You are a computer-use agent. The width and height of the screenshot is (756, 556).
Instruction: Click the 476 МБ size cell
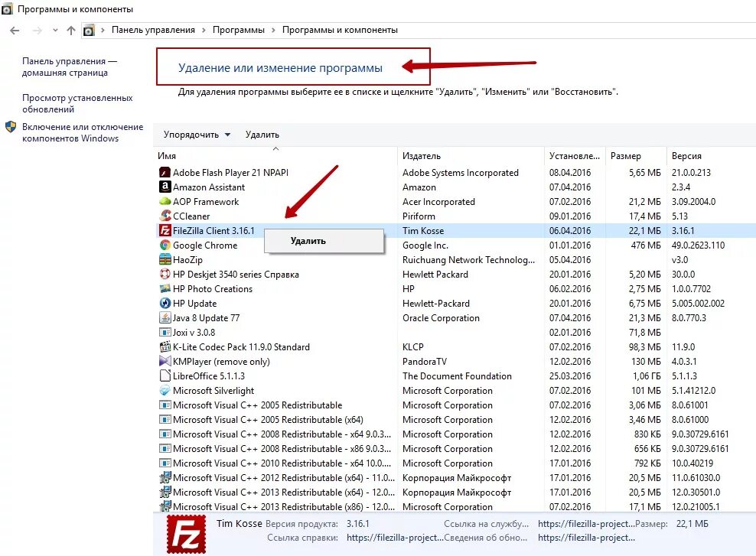(646, 245)
